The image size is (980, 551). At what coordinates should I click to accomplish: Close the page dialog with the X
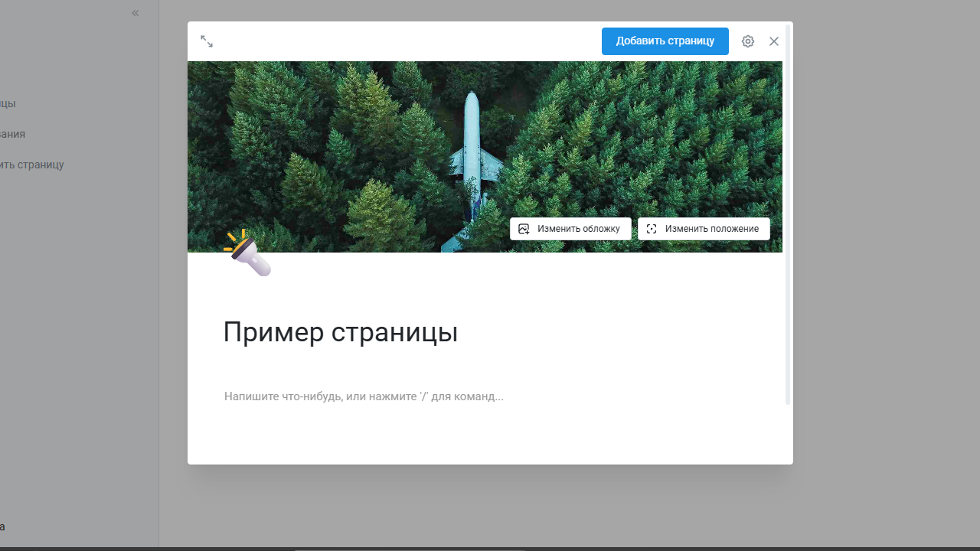pyautogui.click(x=774, y=41)
